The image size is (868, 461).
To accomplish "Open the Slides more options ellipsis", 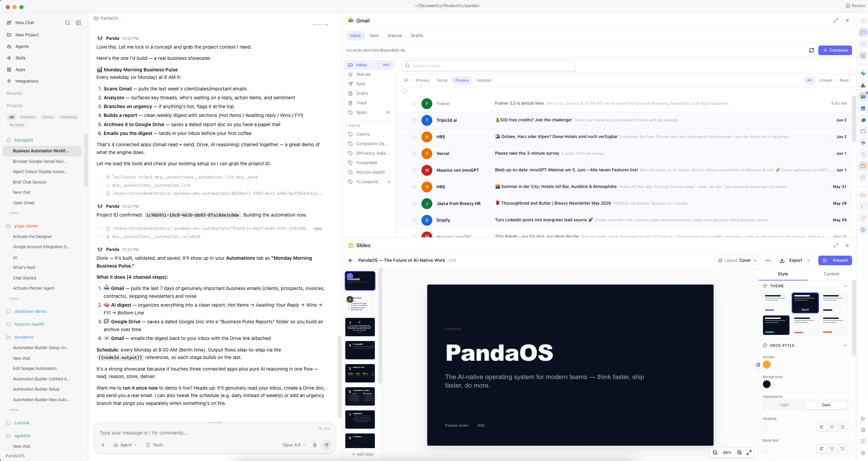I will [x=768, y=260].
